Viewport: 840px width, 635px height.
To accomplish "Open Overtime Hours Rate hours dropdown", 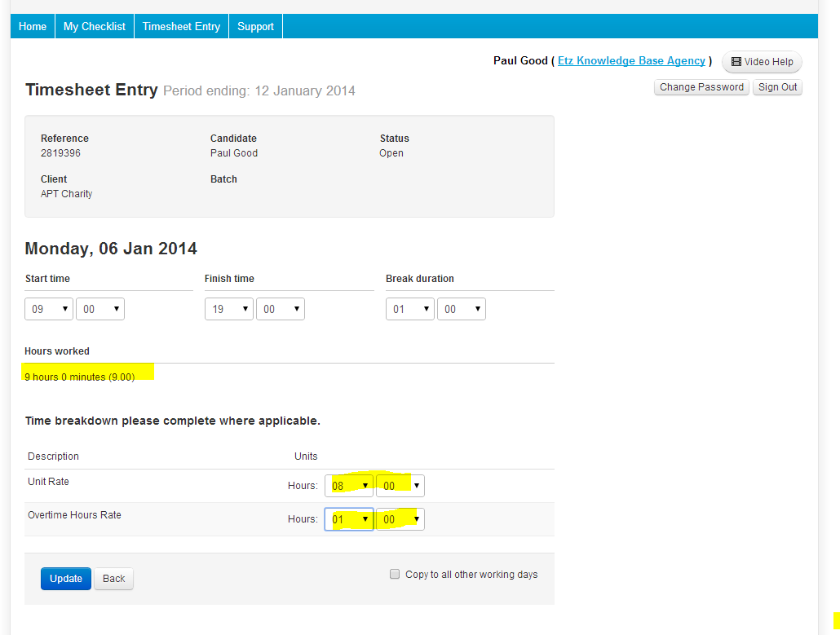I will coord(349,518).
